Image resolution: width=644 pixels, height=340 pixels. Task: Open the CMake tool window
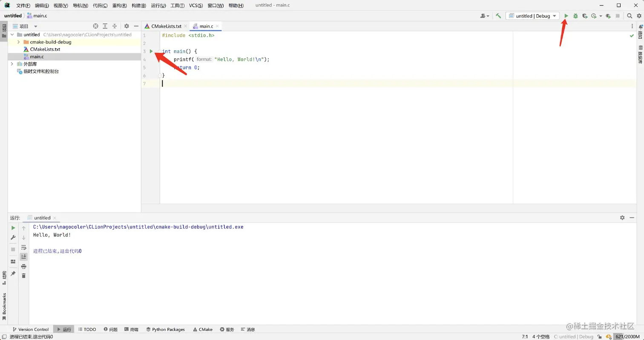click(x=203, y=329)
